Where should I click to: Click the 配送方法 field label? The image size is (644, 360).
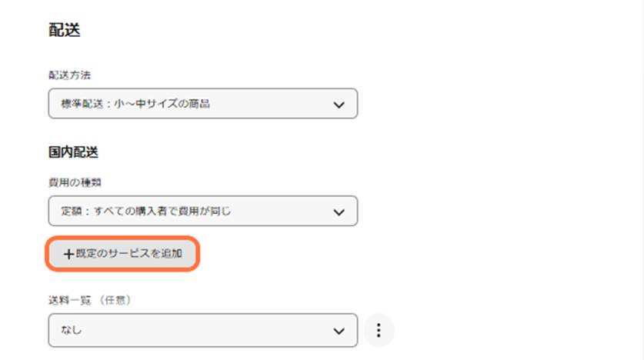tap(69, 75)
